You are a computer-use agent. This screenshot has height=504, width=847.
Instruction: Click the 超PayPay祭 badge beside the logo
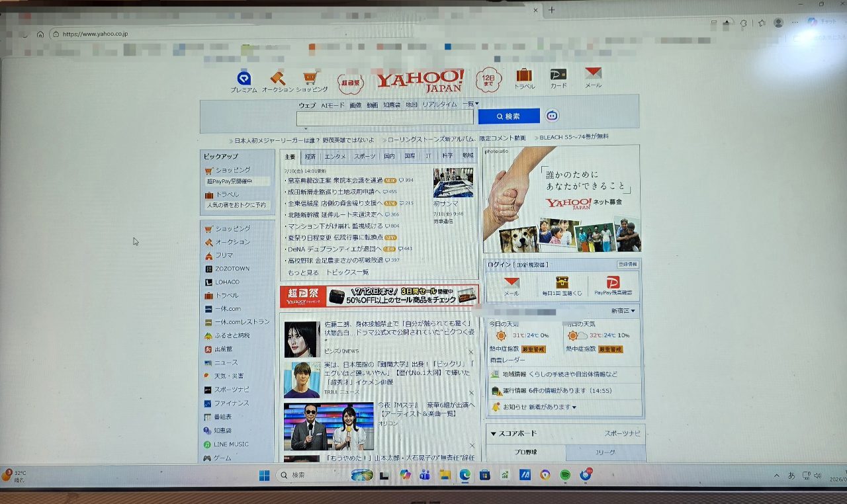click(351, 83)
